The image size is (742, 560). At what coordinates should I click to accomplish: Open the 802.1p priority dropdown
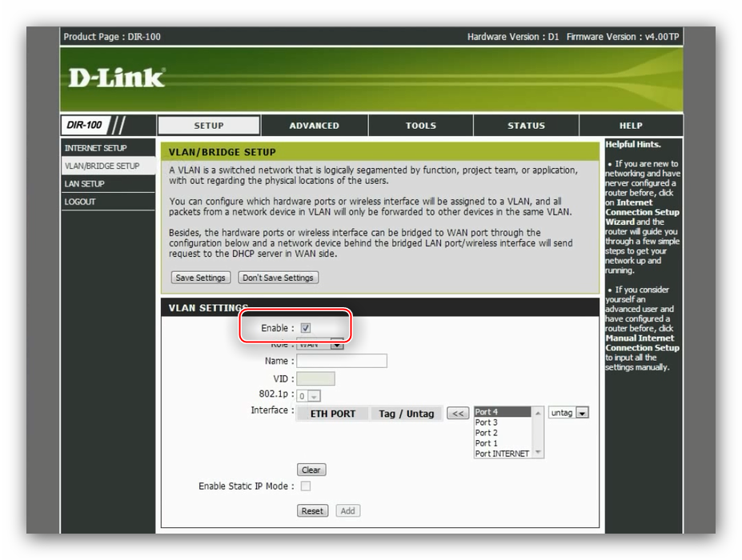(x=308, y=396)
